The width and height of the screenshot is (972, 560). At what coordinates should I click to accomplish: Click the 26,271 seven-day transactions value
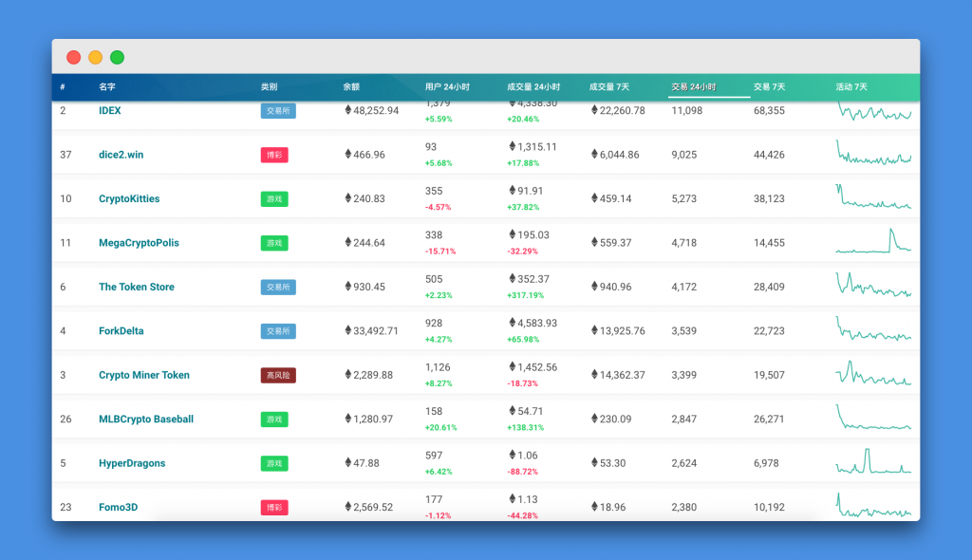(x=769, y=419)
